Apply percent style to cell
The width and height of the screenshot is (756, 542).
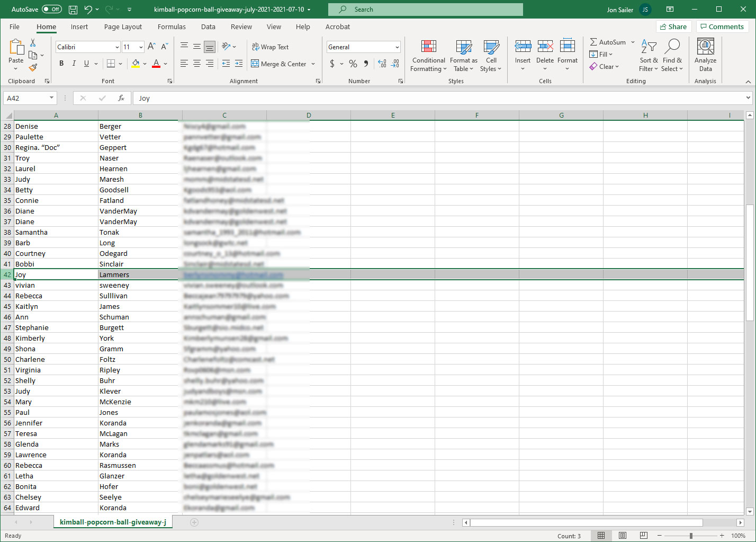pos(353,64)
